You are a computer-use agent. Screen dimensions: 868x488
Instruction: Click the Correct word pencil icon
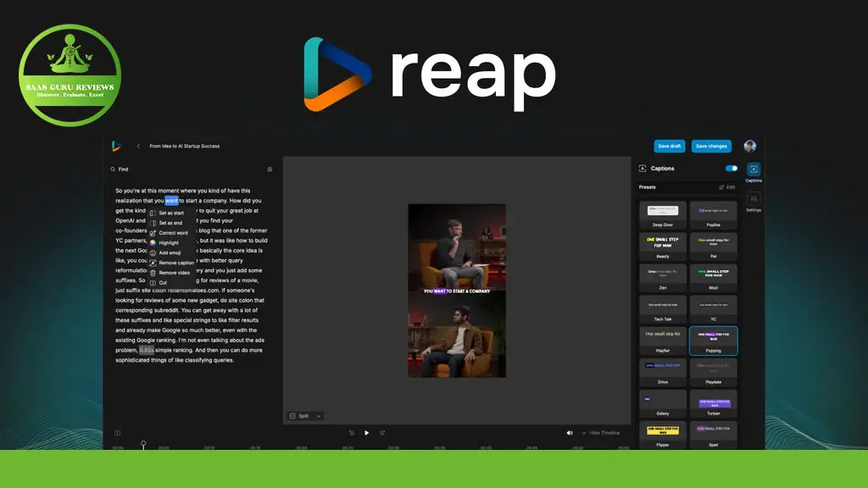(153, 233)
